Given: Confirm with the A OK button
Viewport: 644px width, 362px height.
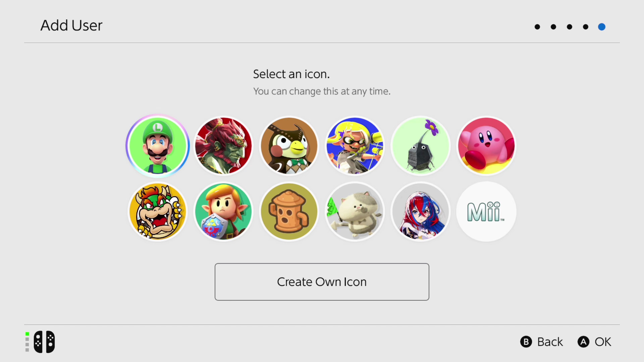Looking at the screenshot, I should 595,342.
